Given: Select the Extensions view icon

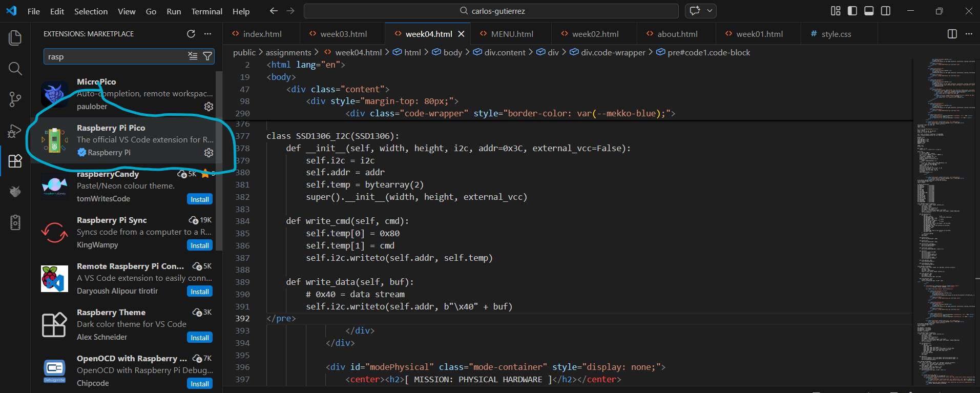Looking at the screenshot, I should click(x=15, y=161).
